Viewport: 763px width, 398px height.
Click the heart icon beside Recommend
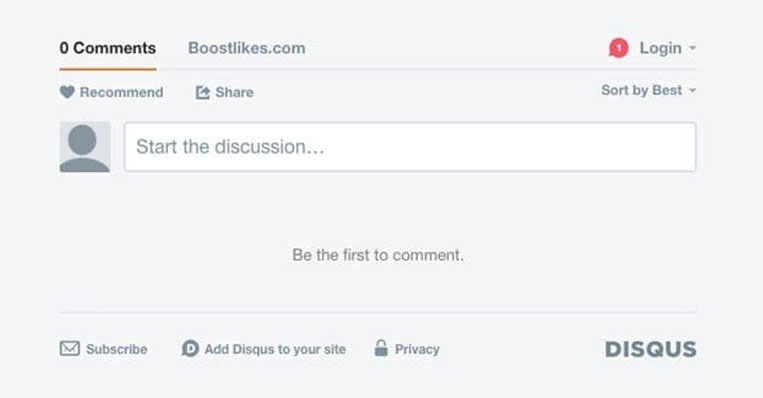(x=67, y=92)
